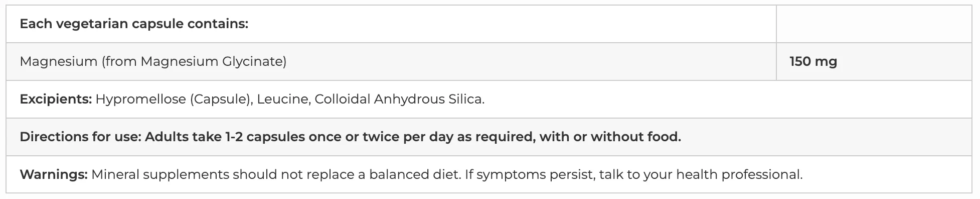Click the bold Warnings label
This screenshot has width=980, height=199.
[54, 174]
